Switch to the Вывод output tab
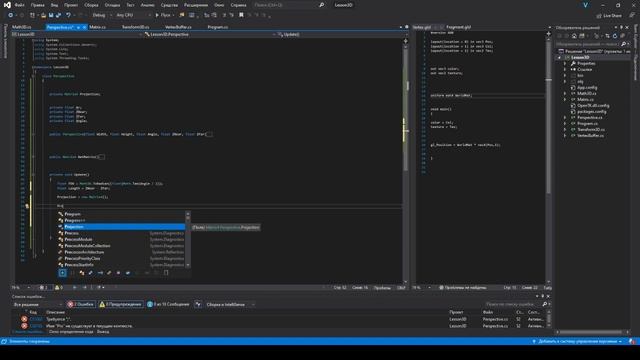This screenshot has height=360, width=640. pos(103,332)
